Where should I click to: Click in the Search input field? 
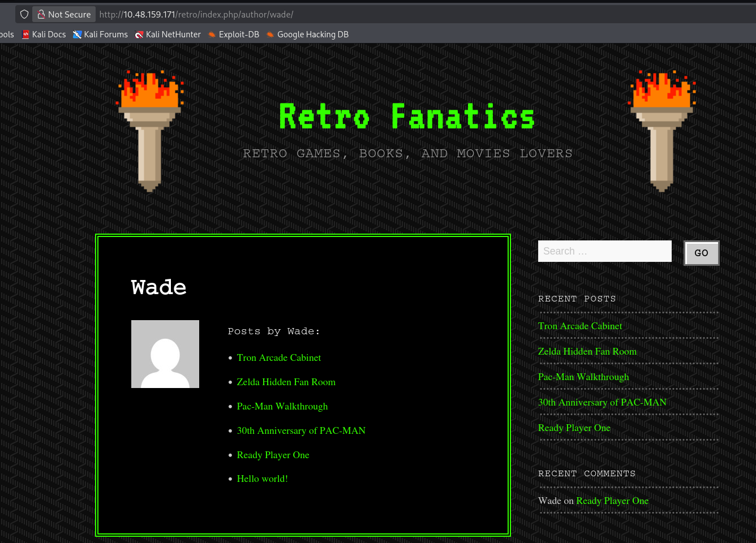[x=604, y=251]
